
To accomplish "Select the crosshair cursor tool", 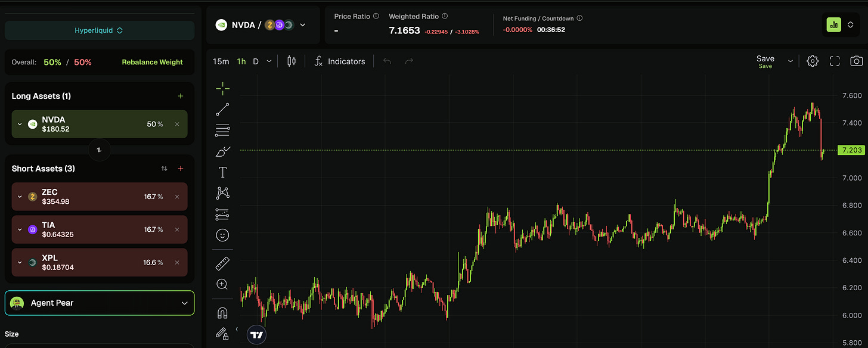I will point(222,89).
